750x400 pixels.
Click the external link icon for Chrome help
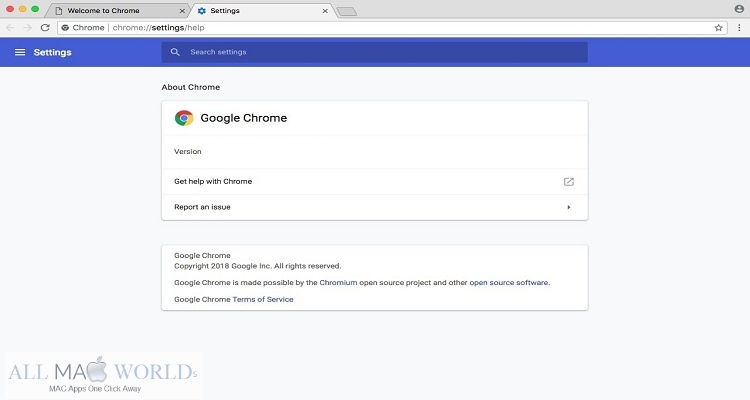(x=569, y=182)
